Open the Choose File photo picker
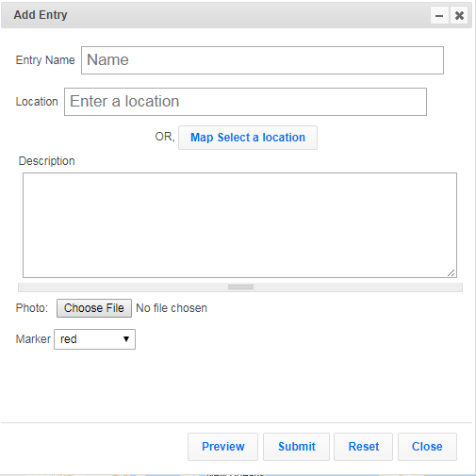Viewport: 476px width, 476px height. [x=94, y=308]
